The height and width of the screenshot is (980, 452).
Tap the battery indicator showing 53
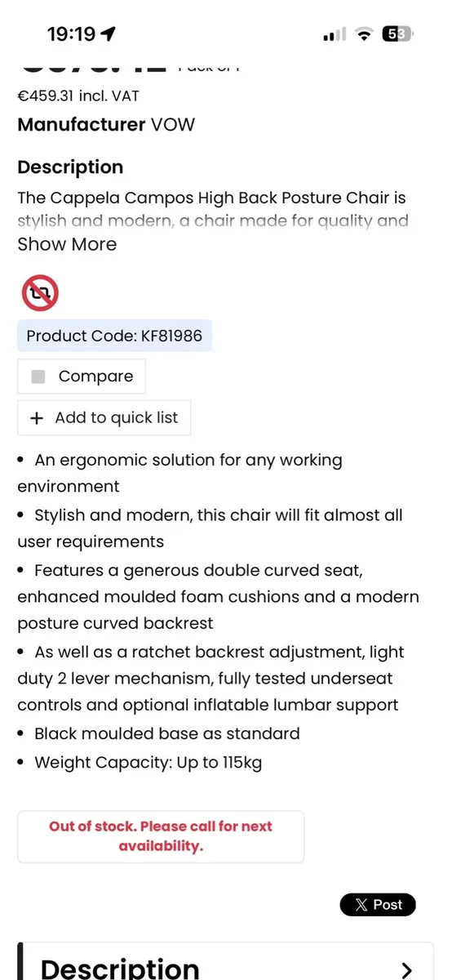398,34
